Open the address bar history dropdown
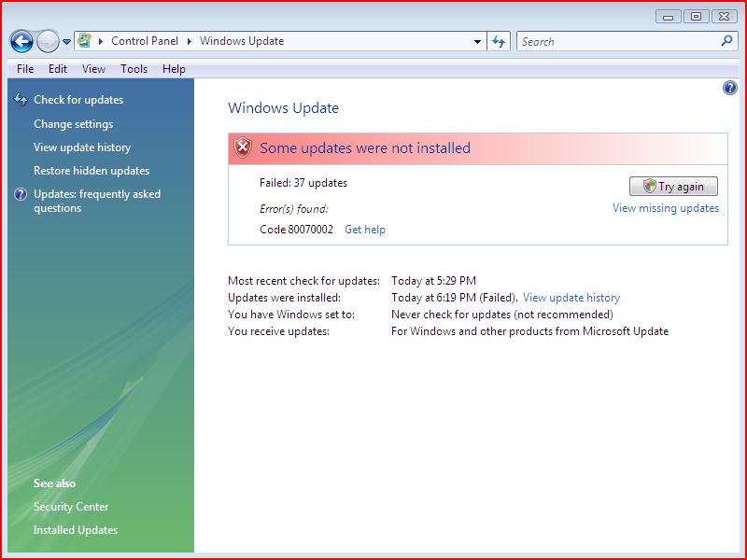Screen dimensions: 747x560 point(477,41)
